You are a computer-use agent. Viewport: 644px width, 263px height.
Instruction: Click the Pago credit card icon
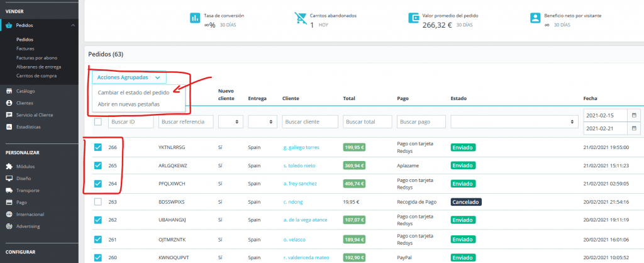click(9, 202)
